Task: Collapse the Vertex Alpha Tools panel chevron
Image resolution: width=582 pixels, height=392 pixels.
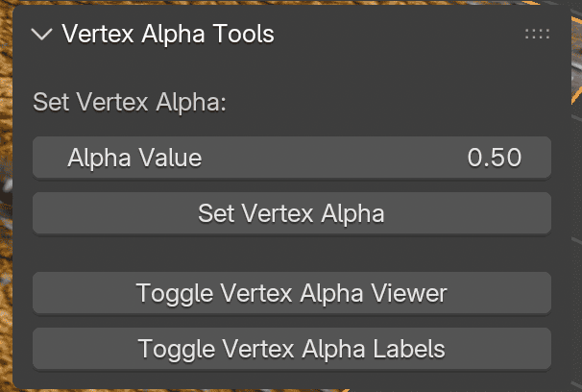Action: tap(41, 35)
